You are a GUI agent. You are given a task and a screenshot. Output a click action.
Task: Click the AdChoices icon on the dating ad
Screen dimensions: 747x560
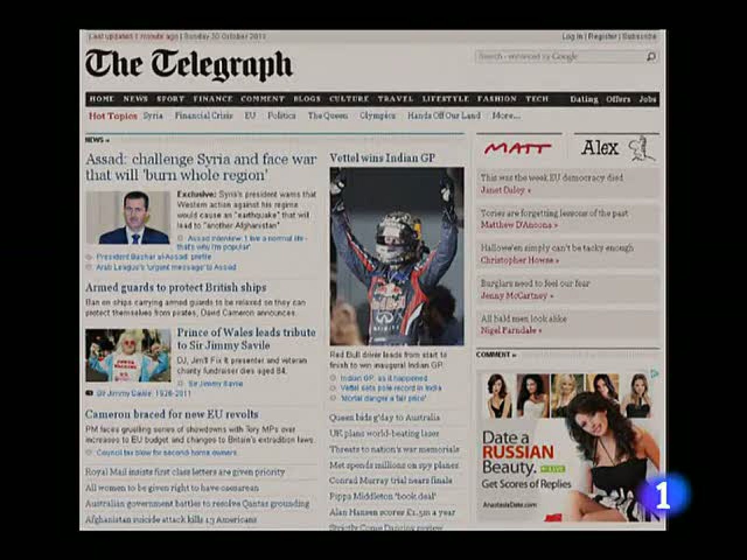coord(655,374)
